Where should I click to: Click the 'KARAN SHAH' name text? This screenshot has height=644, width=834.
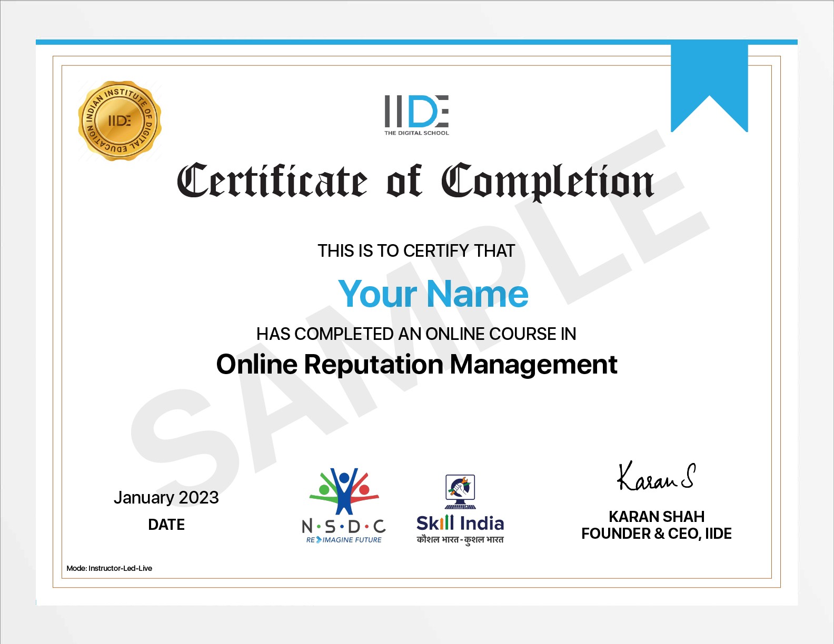click(657, 517)
